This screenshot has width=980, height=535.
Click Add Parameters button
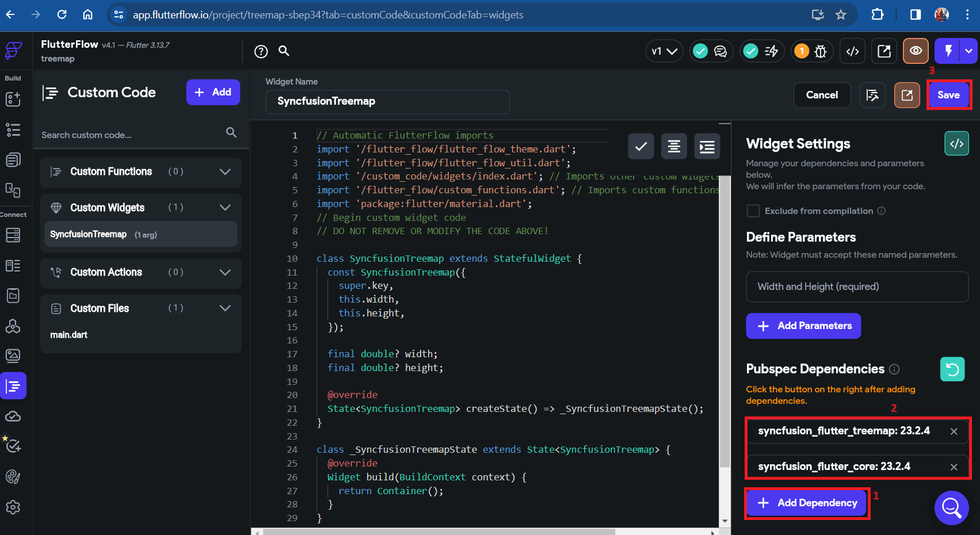[803, 326]
